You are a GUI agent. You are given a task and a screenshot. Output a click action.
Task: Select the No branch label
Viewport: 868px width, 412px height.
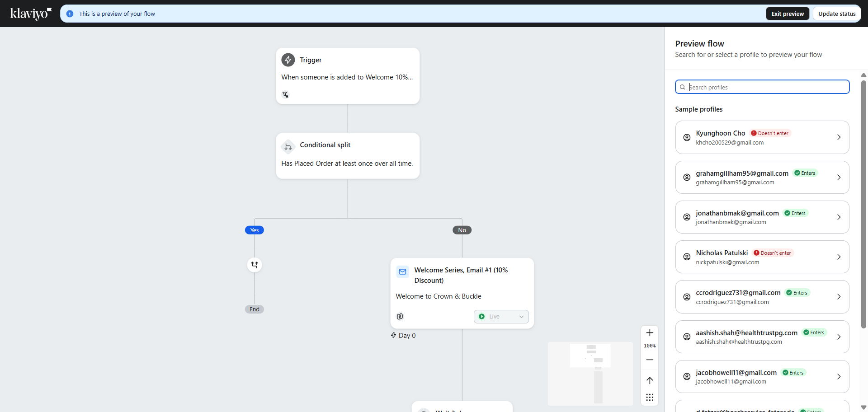tap(462, 230)
